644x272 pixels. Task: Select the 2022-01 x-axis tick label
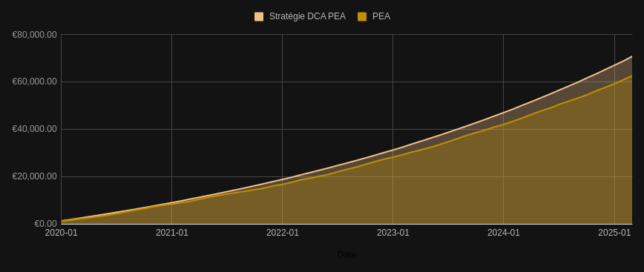click(x=282, y=233)
